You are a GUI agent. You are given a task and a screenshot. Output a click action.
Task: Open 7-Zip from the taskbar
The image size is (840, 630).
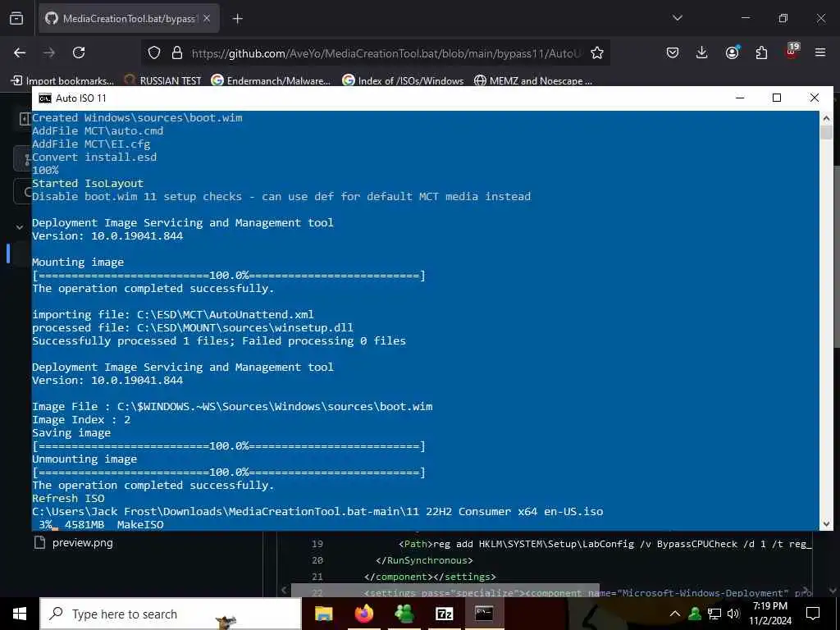coord(444,614)
